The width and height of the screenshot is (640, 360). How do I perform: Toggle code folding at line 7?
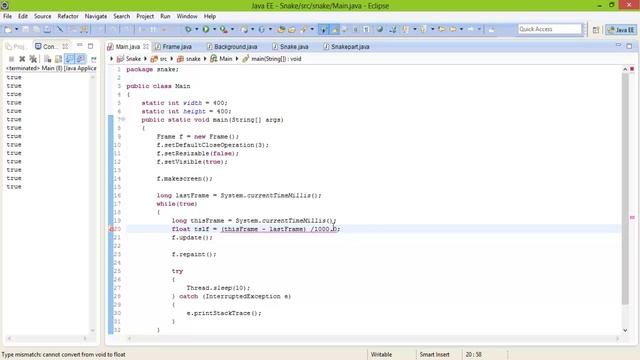tap(123, 120)
